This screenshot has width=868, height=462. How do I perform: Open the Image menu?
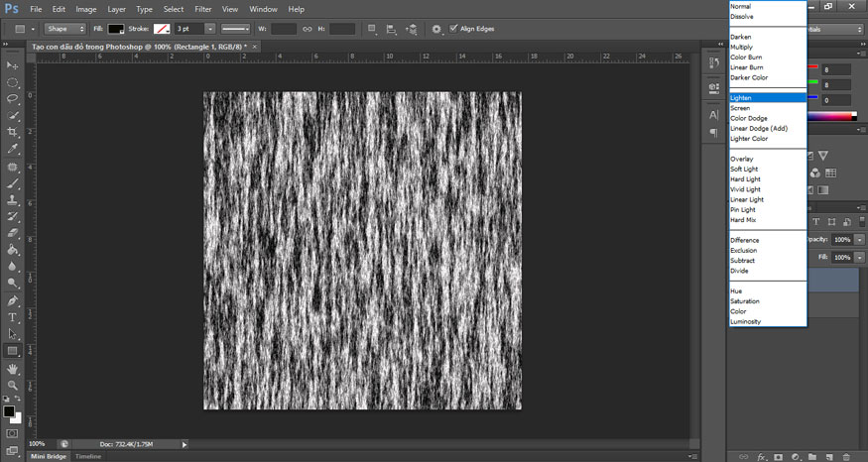click(85, 9)
